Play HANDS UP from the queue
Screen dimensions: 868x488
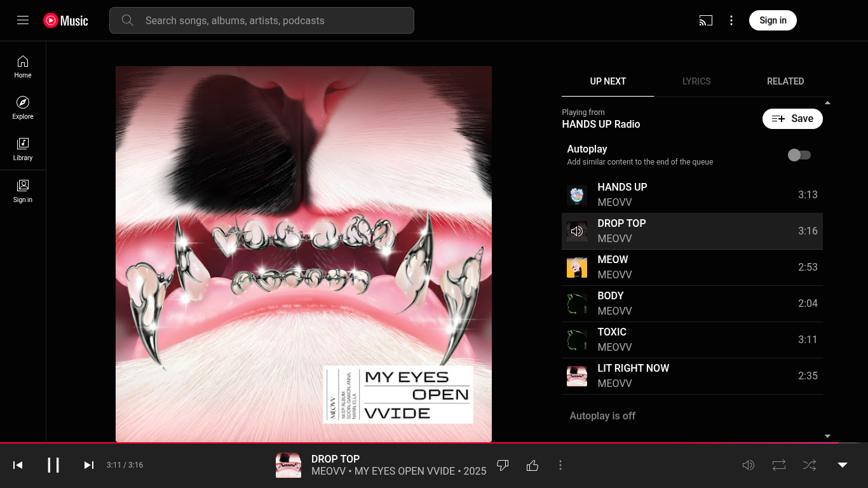pyautogui.click(x=692, y=195)
